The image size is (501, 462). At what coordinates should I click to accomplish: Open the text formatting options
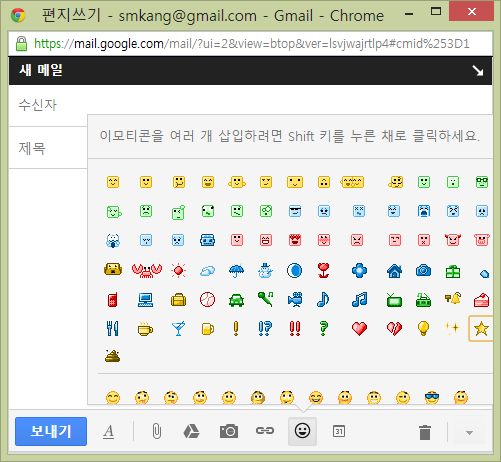coord(108,432)
